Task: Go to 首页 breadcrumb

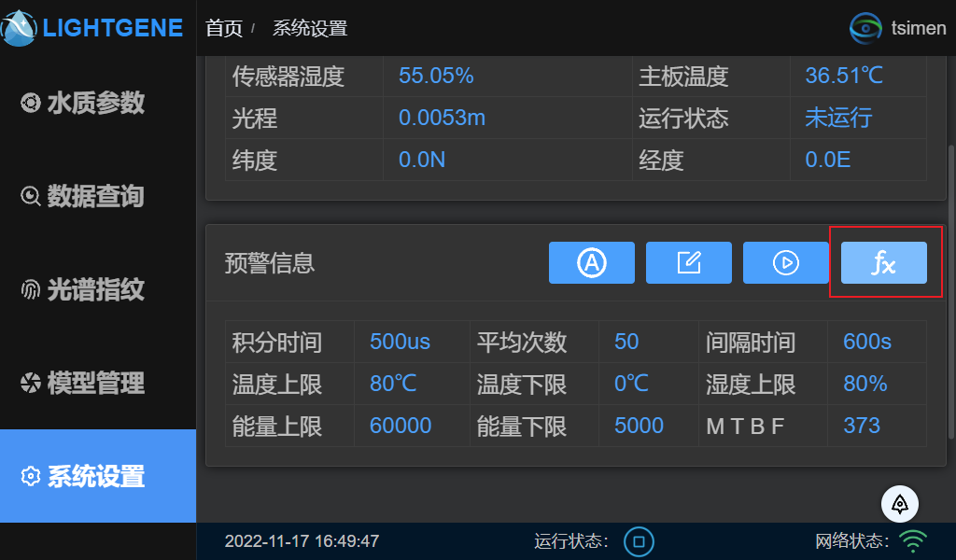Action: coord(224,28)
